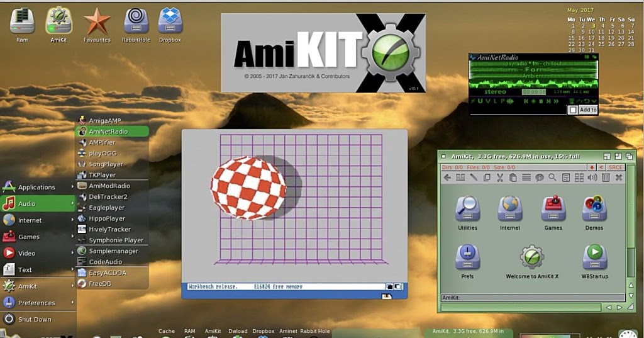Image resolution: width=644 pixels, height=338 pixels.
Task: Expand the AmiKit submenu in start menu
Action: (x=38, y=286)
